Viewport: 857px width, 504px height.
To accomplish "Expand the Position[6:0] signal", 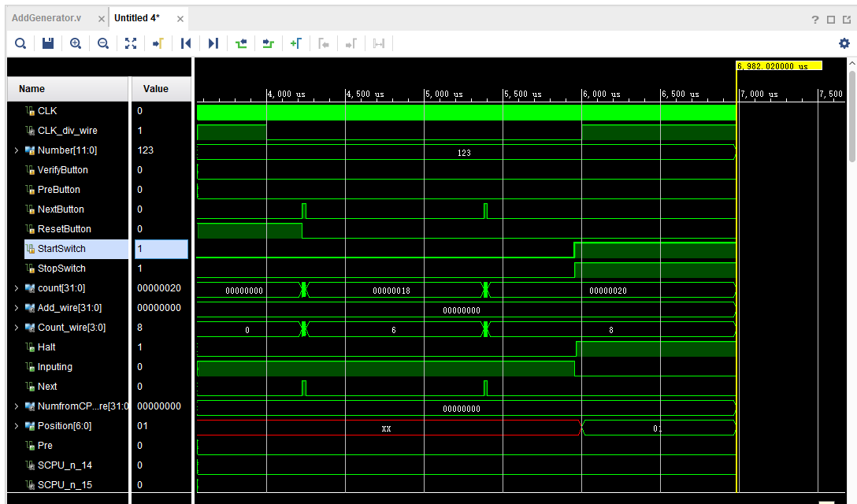I will 14,425.
